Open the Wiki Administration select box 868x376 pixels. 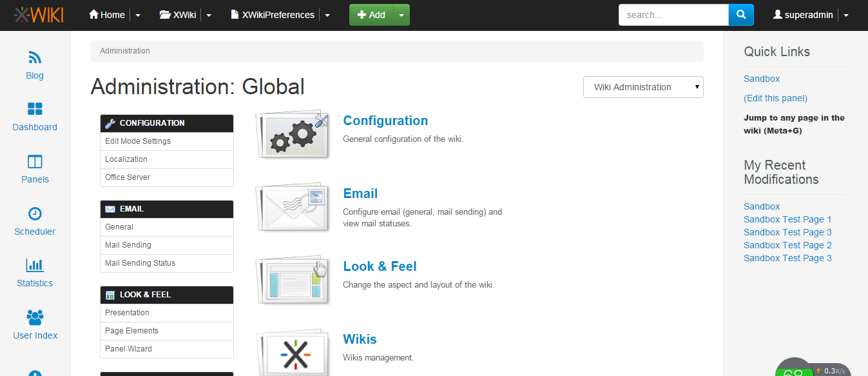point(643,87)
